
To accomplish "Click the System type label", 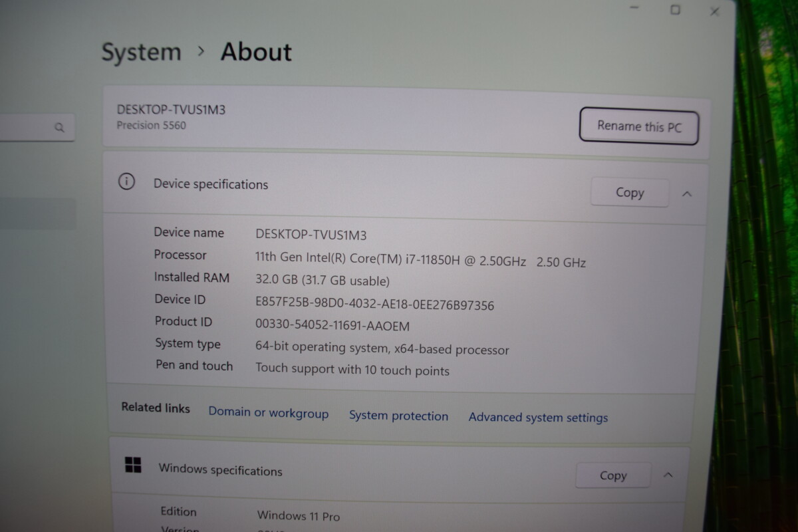I will 188,344.
